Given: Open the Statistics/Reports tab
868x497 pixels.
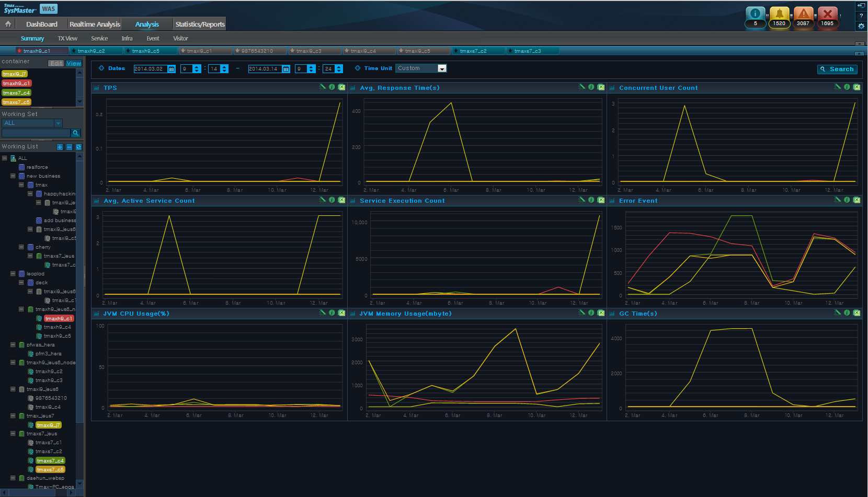Looking at the screenshot, I should 200,24.
